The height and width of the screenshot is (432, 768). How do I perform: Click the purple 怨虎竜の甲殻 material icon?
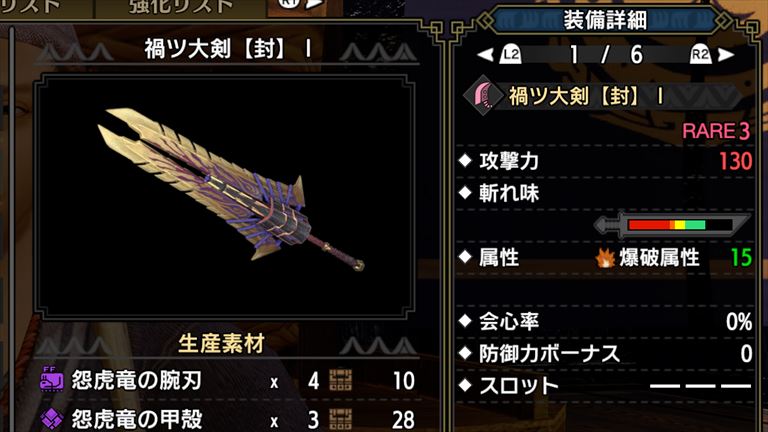[x=51, y=419]
